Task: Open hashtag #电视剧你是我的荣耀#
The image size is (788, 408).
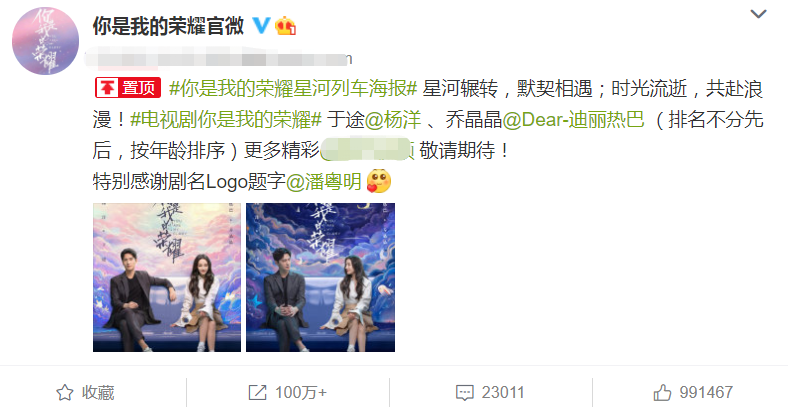Action: point(226,120)
